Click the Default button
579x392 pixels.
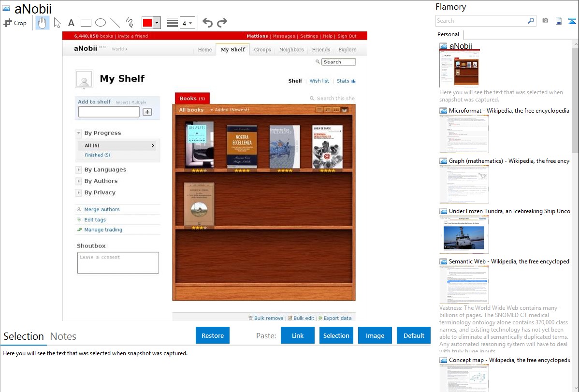pos(414,335)
